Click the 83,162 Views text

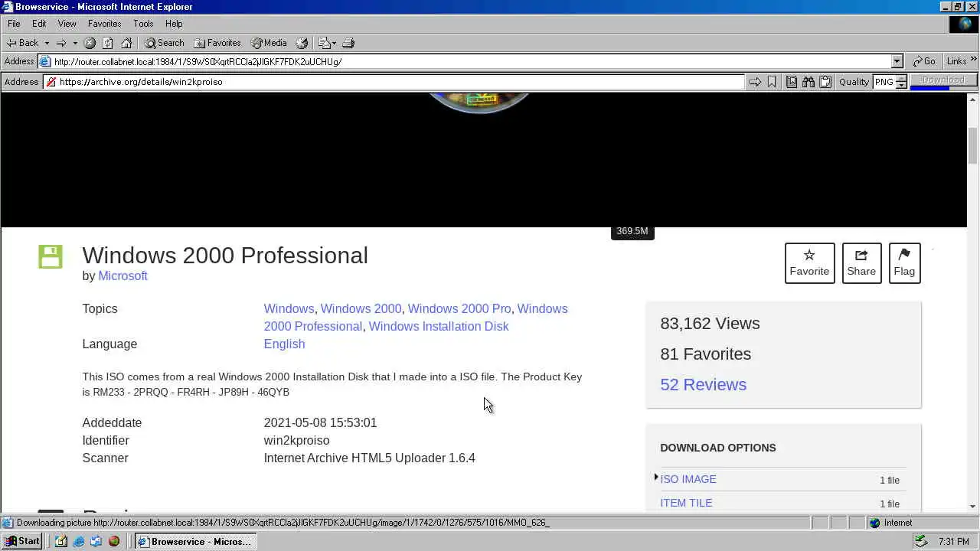pos(710,323)
